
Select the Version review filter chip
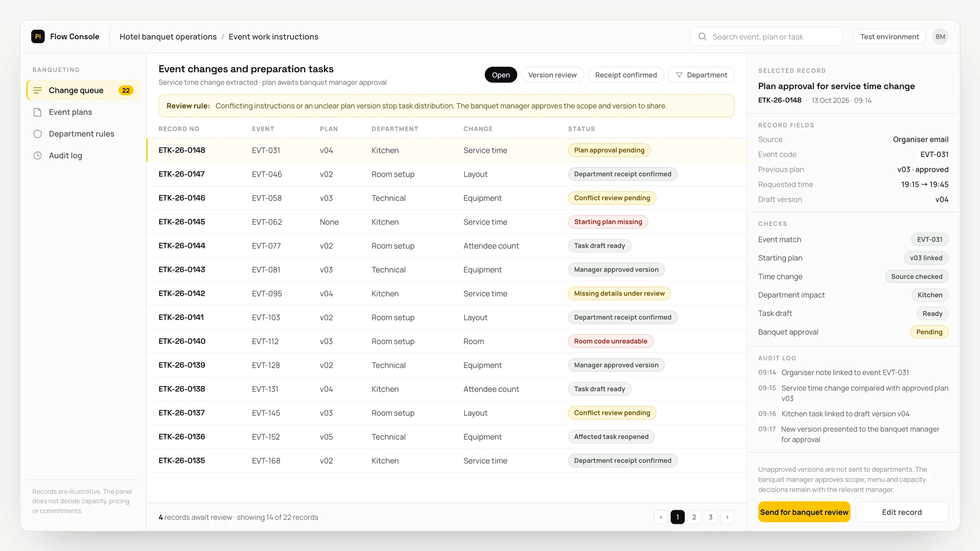click(552, 75)
